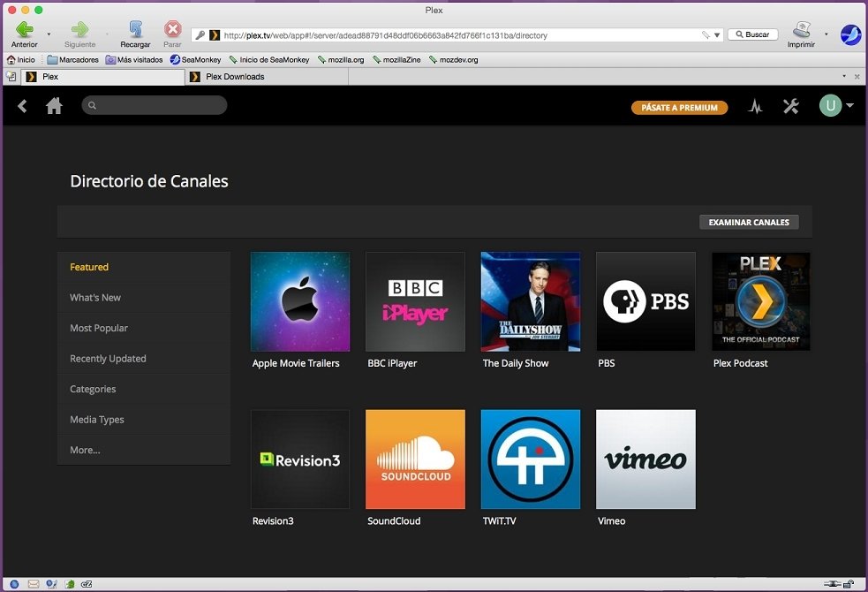Open The Daily Show channel thumbnail
Image resolution: width=868 pixels, height=592 pixels.
(x=531, y=302)
